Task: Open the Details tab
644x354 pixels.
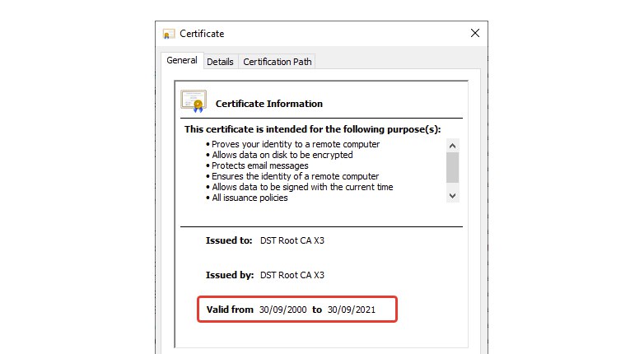Action: click(220, 62)
